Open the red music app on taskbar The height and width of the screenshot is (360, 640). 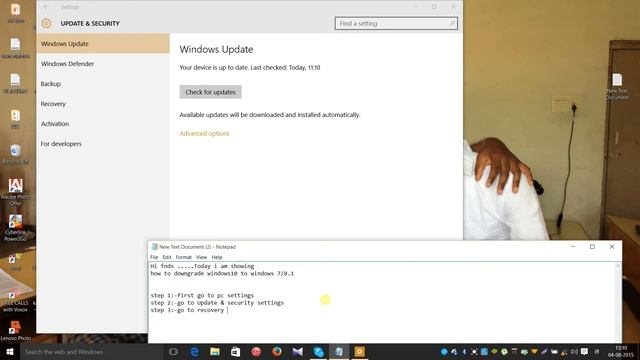click(x=256, y=351)
